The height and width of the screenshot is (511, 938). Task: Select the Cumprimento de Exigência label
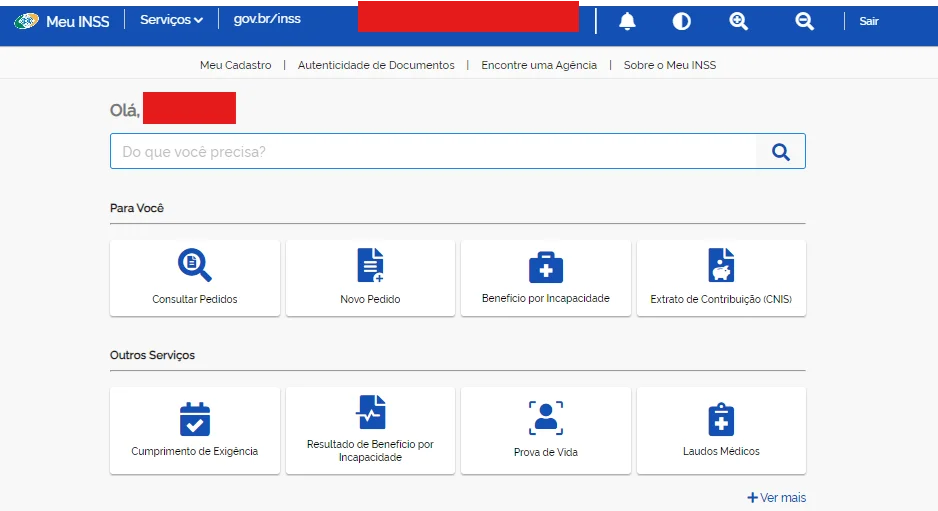[x=194, y=451]
